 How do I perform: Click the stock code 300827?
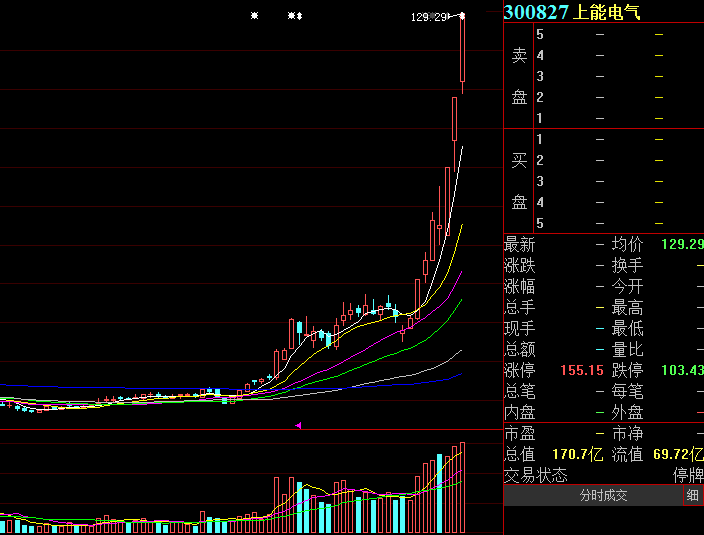coord(536,12)
